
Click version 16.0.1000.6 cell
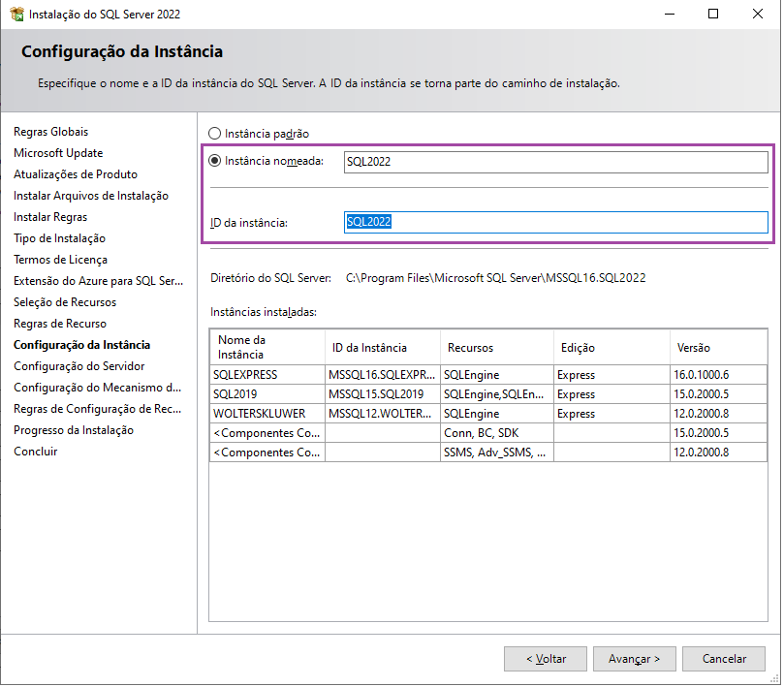coord(718,374)
